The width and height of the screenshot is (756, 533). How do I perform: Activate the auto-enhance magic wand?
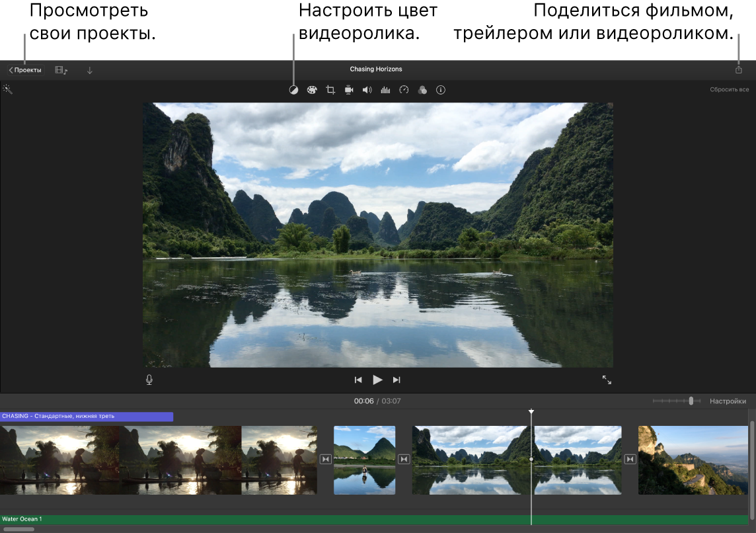[8, 89]
